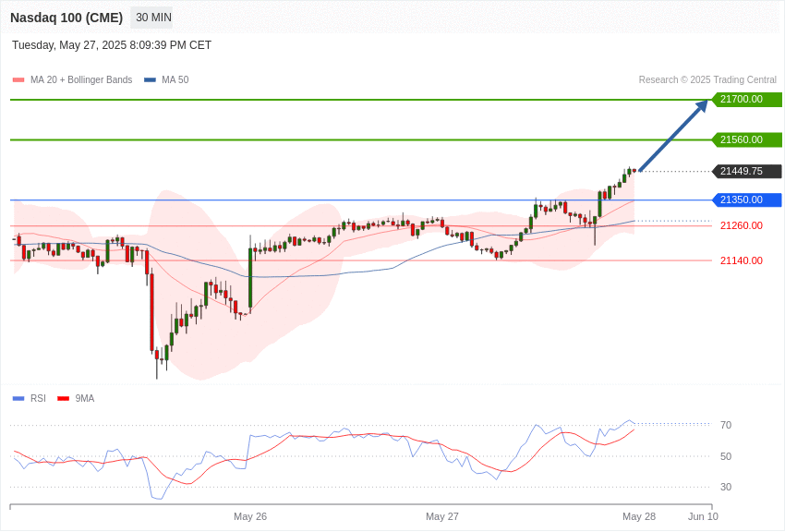Click the May 27 date axis label
785x532 pixels.
442,516
